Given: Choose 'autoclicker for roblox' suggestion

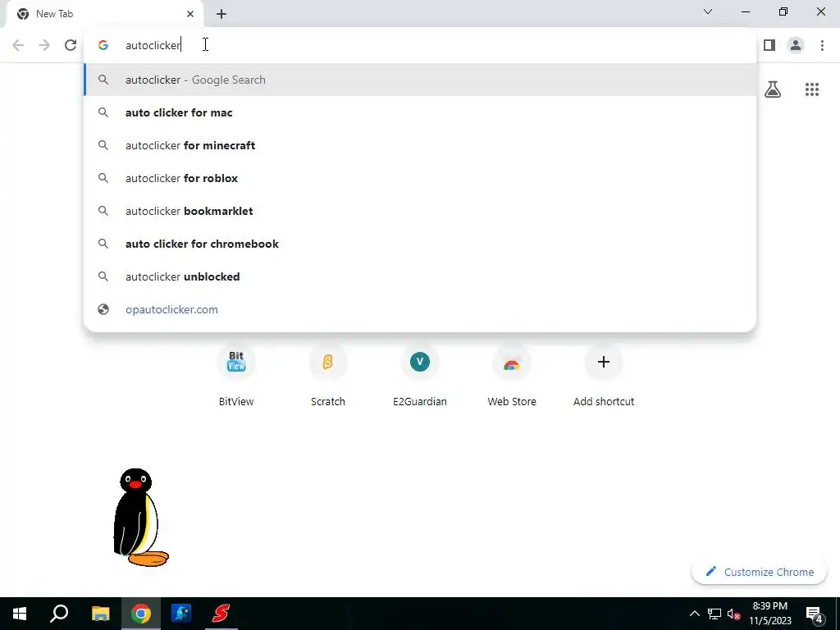Looking at the screenshot, I should (x=420, y=178).
